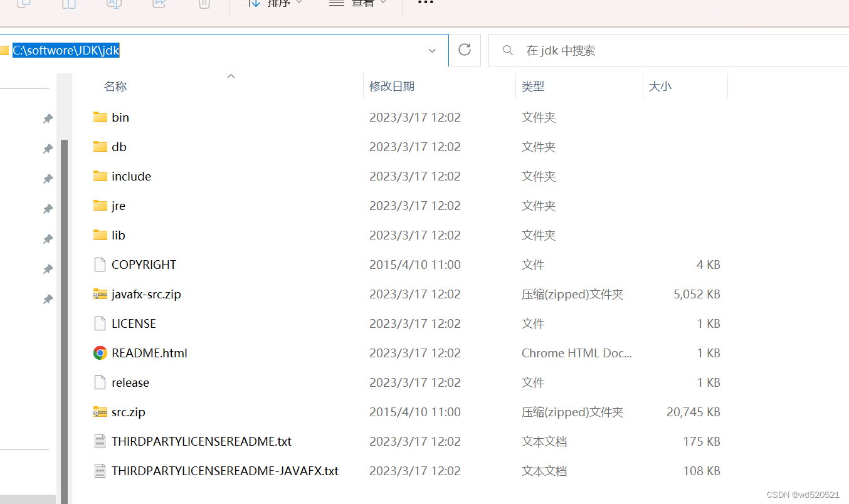This screenshot has height=504, width=849.
Task: Select the file name lib
Action: (x=119, y=235)
